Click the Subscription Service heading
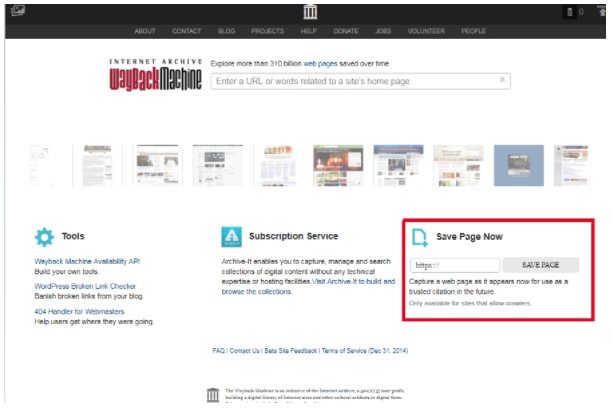 pos(294,236)
